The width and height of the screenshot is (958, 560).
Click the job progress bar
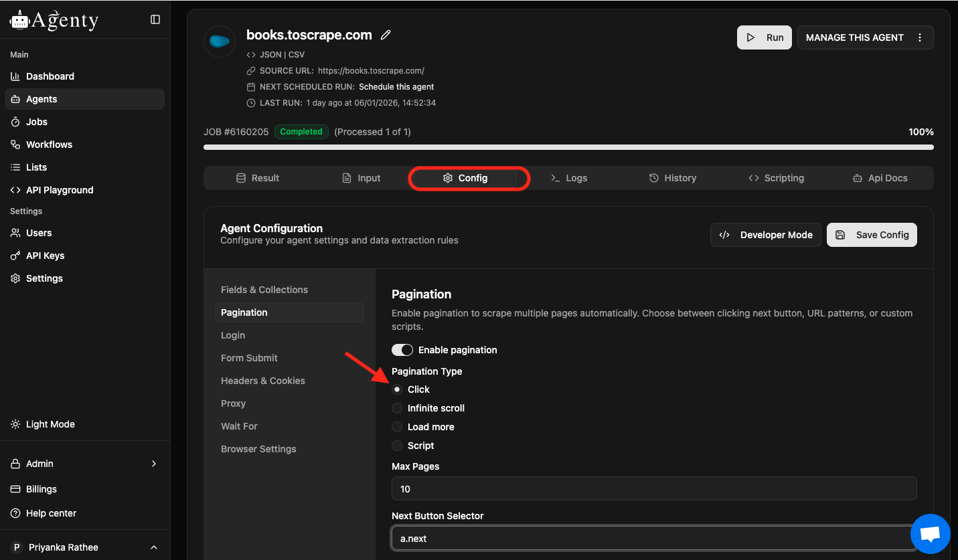click(x=568, y=147)
